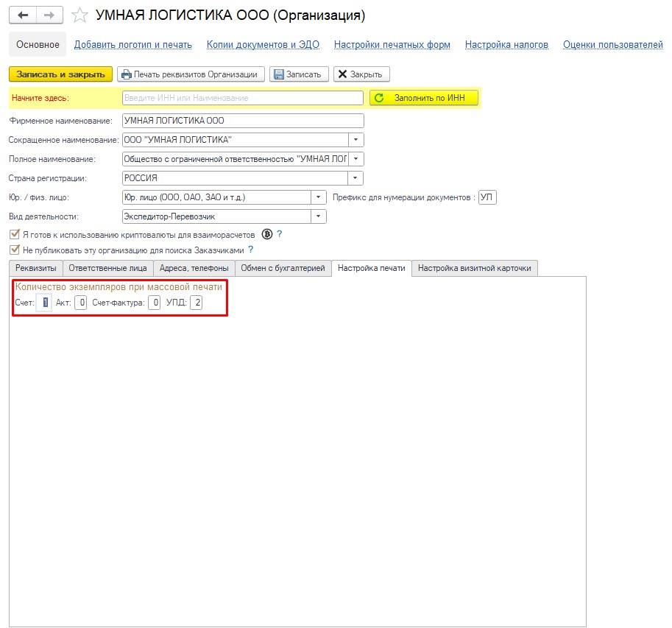This screenshot has width=672, height=628.
Task: Select the Основное section
Action: click(38, 45)
